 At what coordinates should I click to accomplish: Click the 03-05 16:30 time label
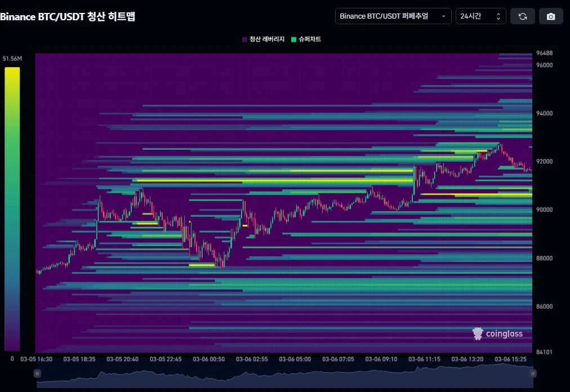(x=37, y=359)
